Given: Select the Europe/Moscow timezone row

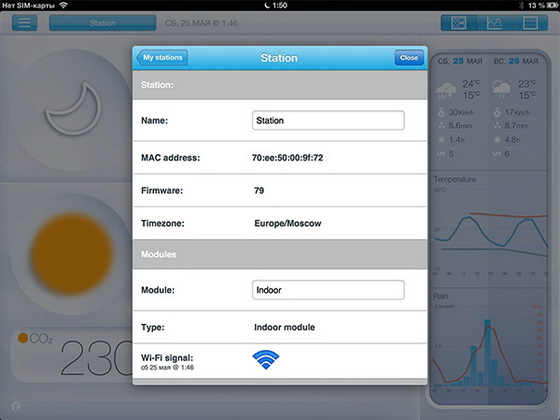Looking at the screenshot, I should coord(280,224).
